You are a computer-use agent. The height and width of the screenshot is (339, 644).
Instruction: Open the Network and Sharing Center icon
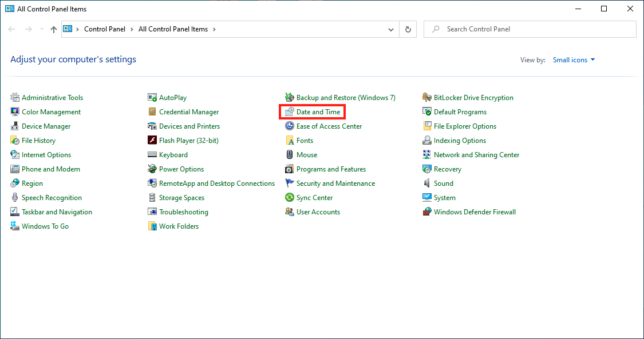pyautogui.click(x=427, y=155)
